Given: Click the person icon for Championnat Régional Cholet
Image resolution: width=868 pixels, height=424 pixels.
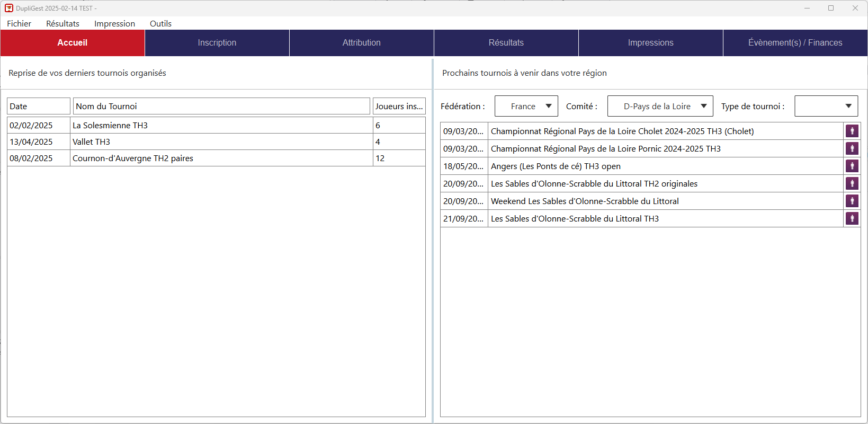Looking at the screenshot, I should [852, 131].
